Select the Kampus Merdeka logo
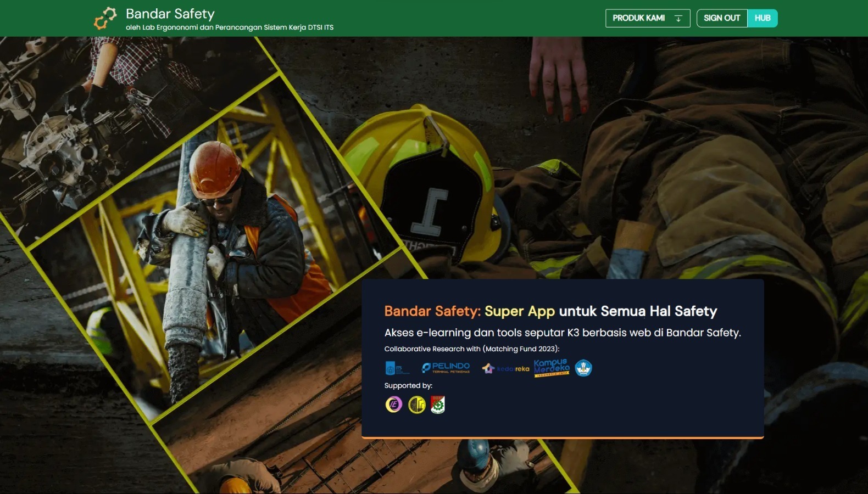The image size is (868, 494). (551, 368)
